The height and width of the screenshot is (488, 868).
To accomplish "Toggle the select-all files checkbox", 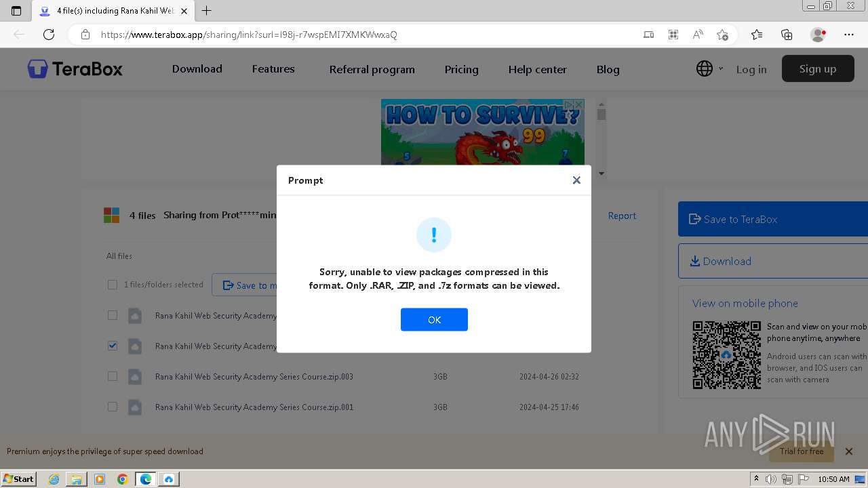I will (113, 285).
